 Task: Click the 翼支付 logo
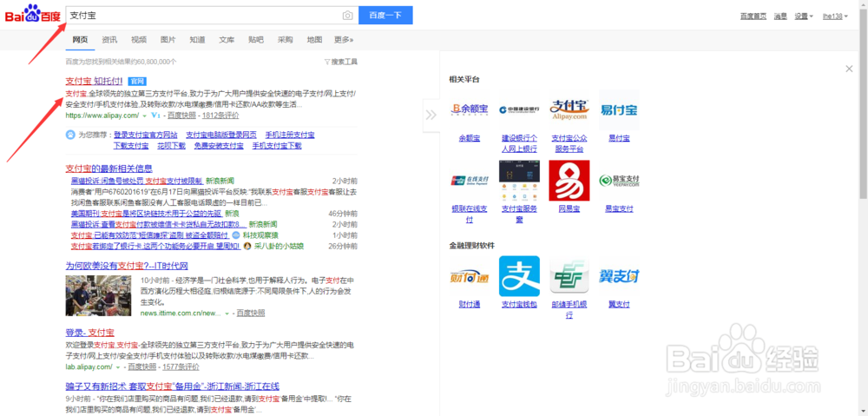pos(619,276)
